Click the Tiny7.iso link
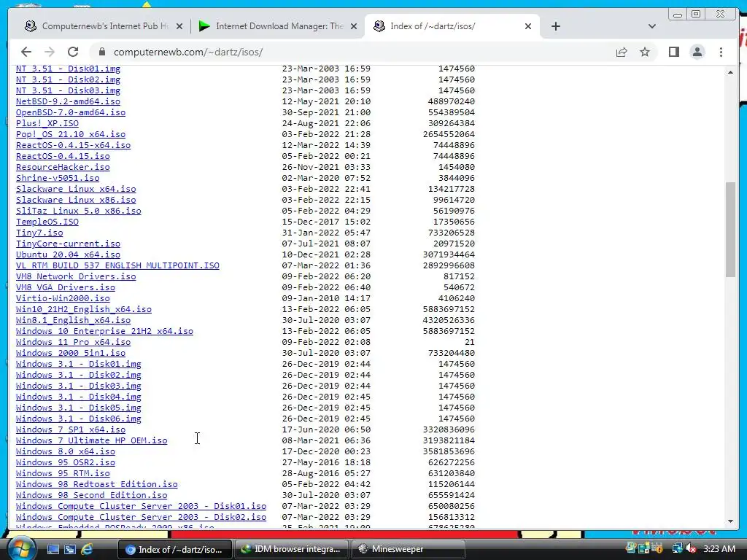 [39, 233]
